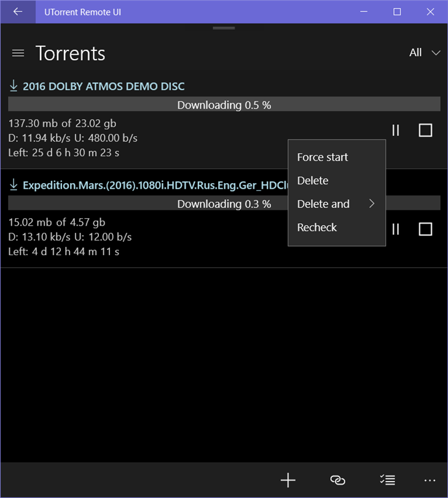
Task: Click the D: 13.10 kb/s U: 12.00 b/s speed line
Action: click(x=70, y=237)
